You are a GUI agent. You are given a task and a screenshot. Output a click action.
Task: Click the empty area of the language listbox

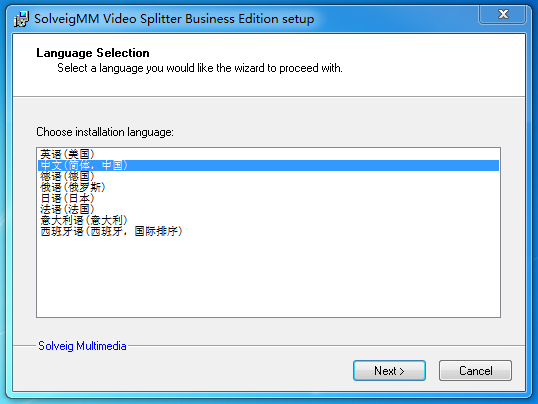click(268, 277)
